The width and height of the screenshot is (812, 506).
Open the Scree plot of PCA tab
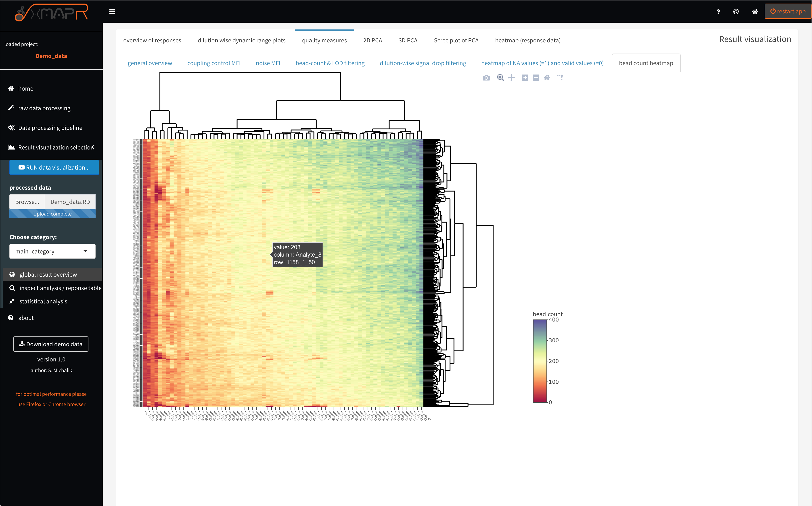pyautogui.click(x=456, y=40)
